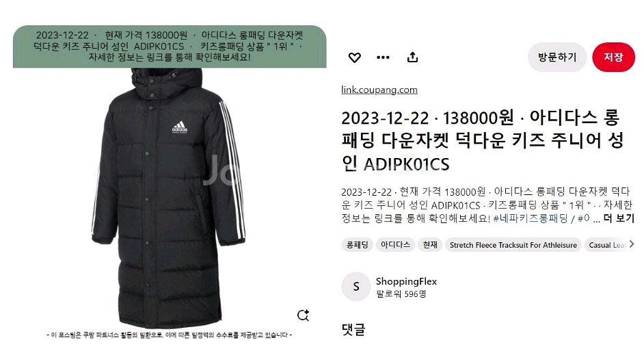Image resolution: width=644 pixels, height=349 pixels.
Task: Select the 현재 tag chip
Action: 429,245
